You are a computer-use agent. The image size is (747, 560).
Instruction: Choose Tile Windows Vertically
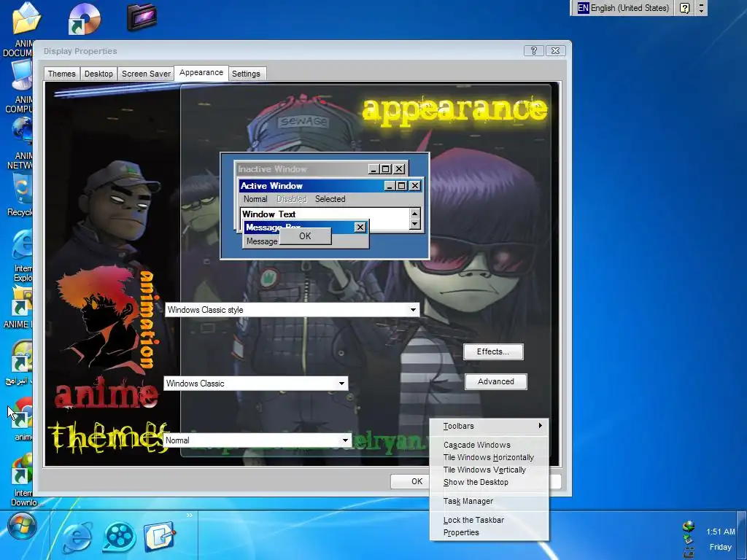tap(489, 470)
